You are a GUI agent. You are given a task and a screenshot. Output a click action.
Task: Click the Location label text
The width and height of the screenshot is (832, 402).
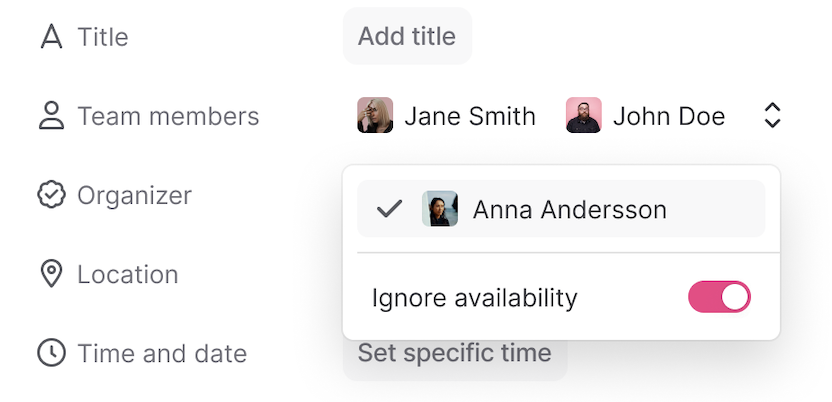pyautogui.click(x=127, y=274)
